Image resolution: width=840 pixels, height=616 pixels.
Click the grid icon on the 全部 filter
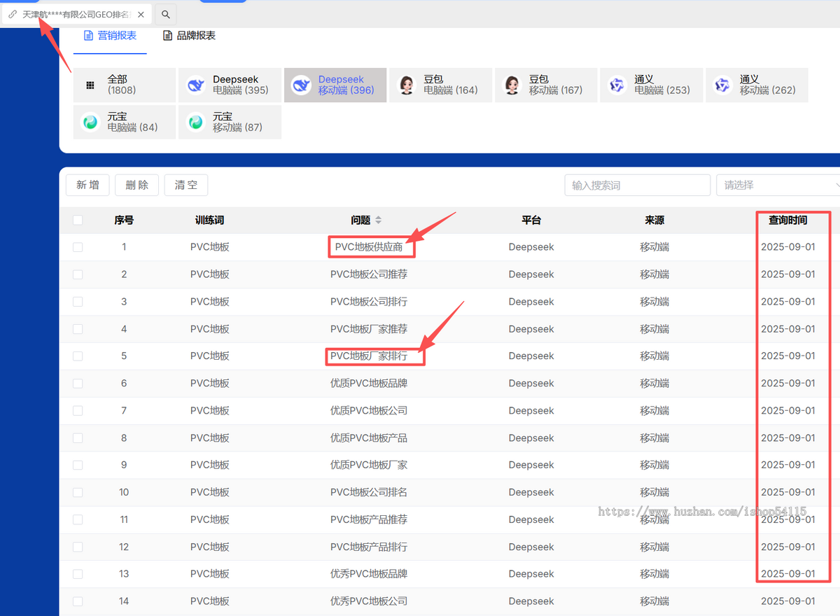coord(90,85)
